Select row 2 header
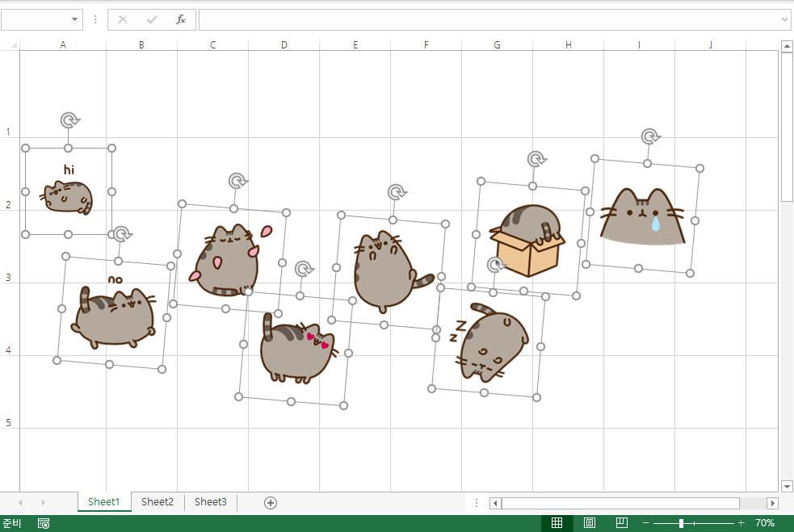This screenshot has width=794, height=532. coord(9,174)
